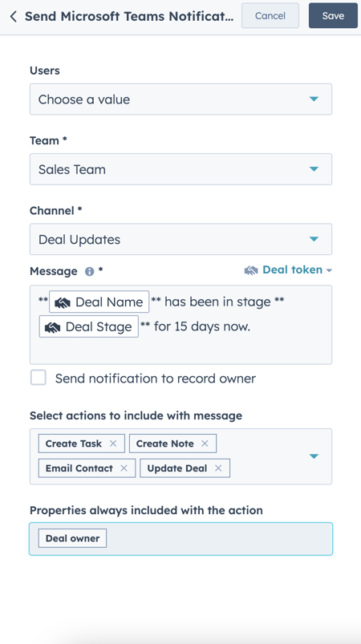Select the Deal Name token in message
The width and height of the screenshot is (361, 644).
[99, 302]
